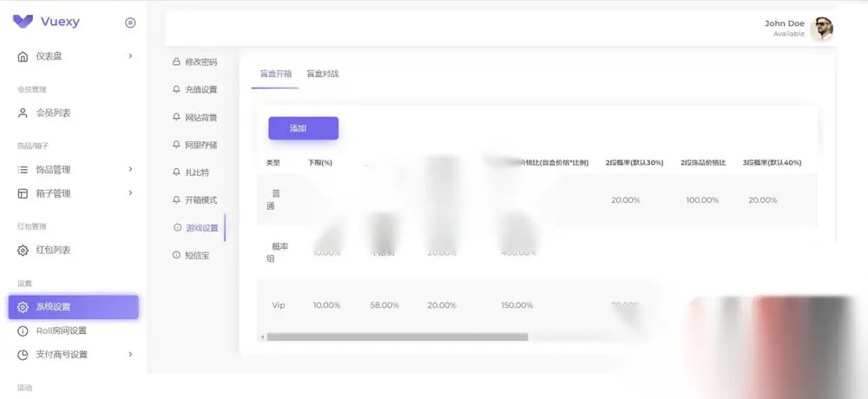Click the 系统设置 gear icon
This screenshot has width=868, height=399.
click(x=23, y=307)
